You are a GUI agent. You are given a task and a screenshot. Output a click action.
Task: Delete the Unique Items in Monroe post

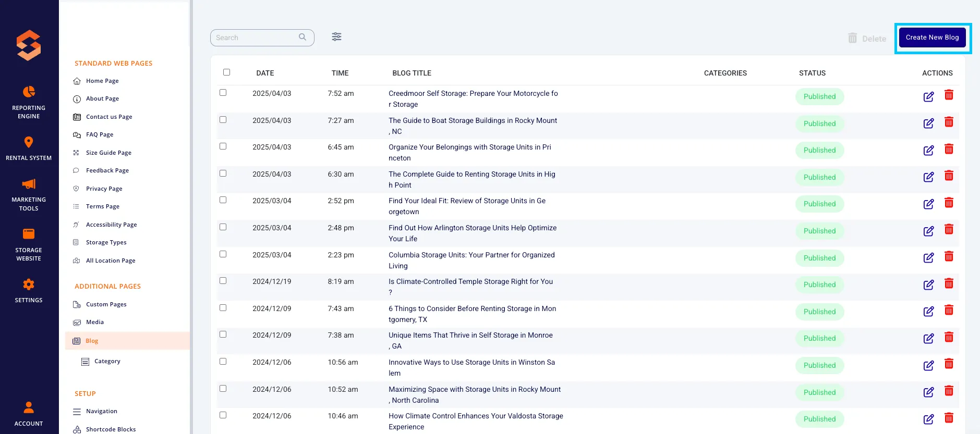949,337
